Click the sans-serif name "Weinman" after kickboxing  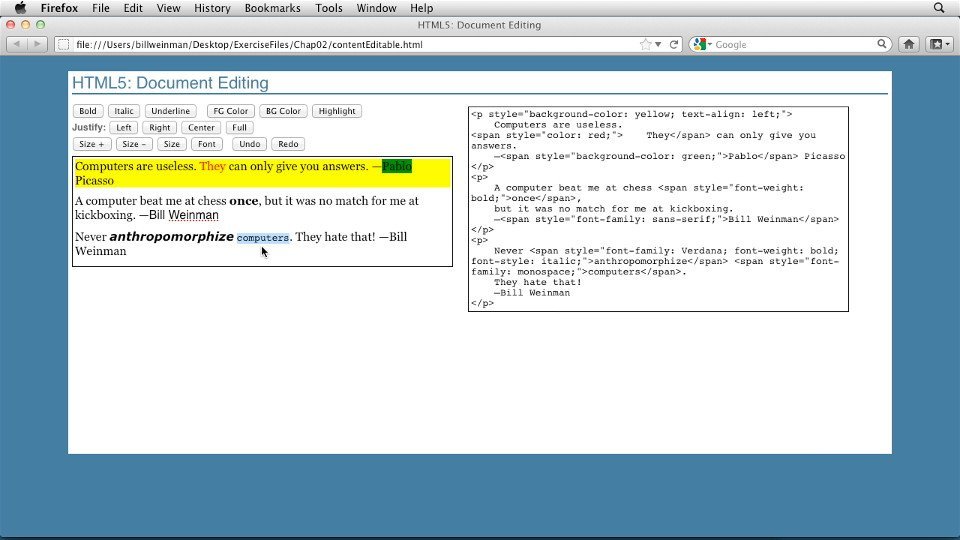click(x=193, y=215)
